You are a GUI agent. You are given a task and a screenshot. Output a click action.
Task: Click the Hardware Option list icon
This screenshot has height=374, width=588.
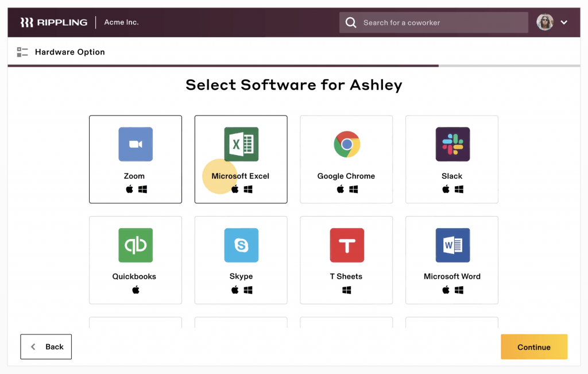(22, 52)
